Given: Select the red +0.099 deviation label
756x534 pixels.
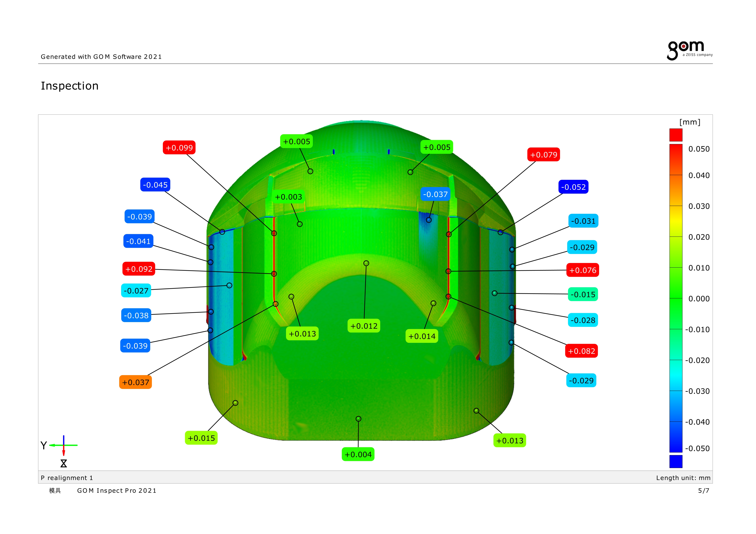Looking at the screenshot, I should click(179, 147).
